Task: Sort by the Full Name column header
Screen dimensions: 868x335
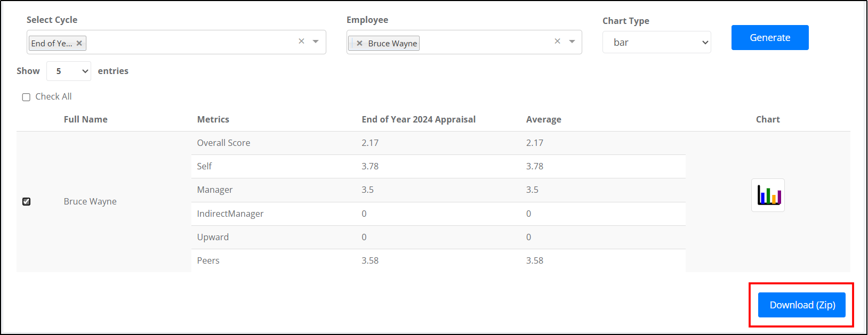Action: point(85,119)
